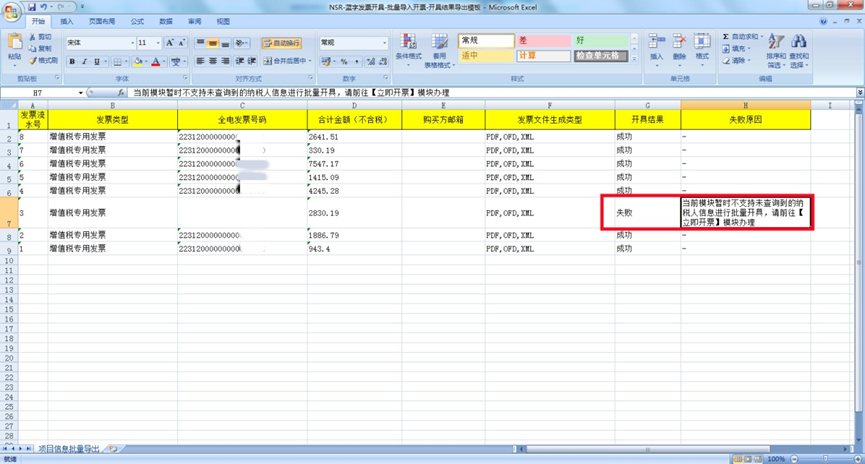
Task: Apply the 好 cell style
Action: [600, 40]
